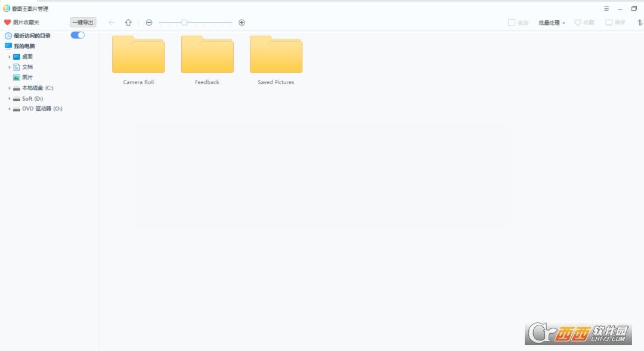The width and height of the screenshot is (644, 351).
Task: Decrease thumbnail size with minus icon
Action: tap(149, 23)
